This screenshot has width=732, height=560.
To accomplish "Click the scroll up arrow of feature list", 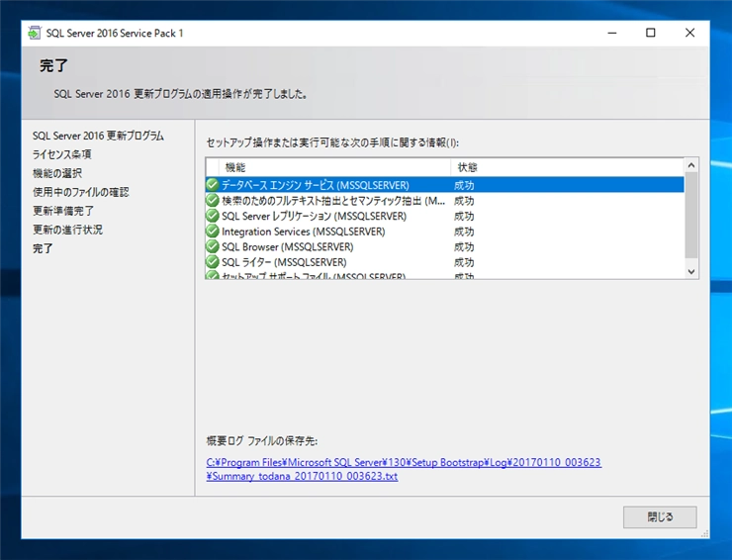I will point(691,165).
